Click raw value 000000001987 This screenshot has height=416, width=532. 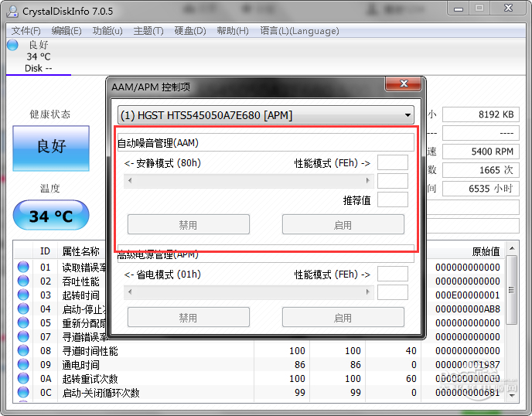coord(468,364)
